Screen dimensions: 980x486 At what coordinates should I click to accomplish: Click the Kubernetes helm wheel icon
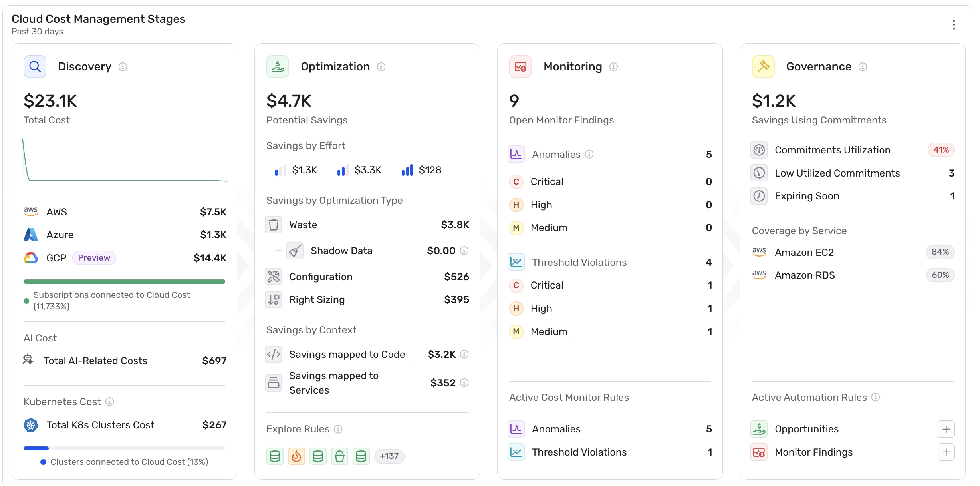[31, 425]
